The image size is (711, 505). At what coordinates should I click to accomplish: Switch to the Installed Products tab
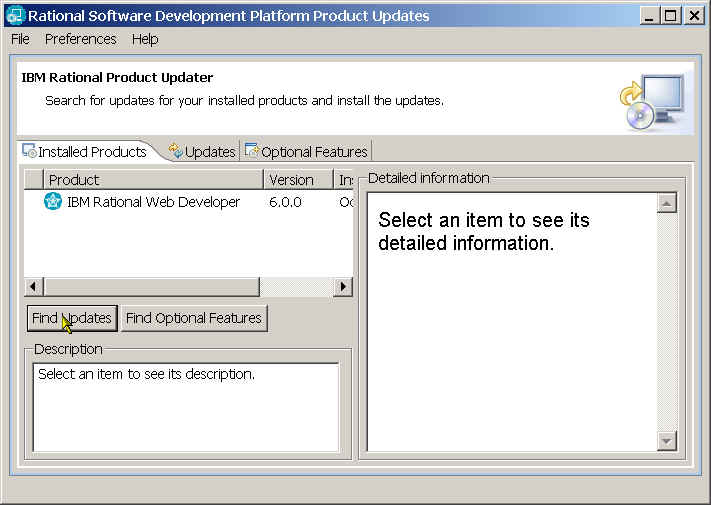[x=85, y=151]
